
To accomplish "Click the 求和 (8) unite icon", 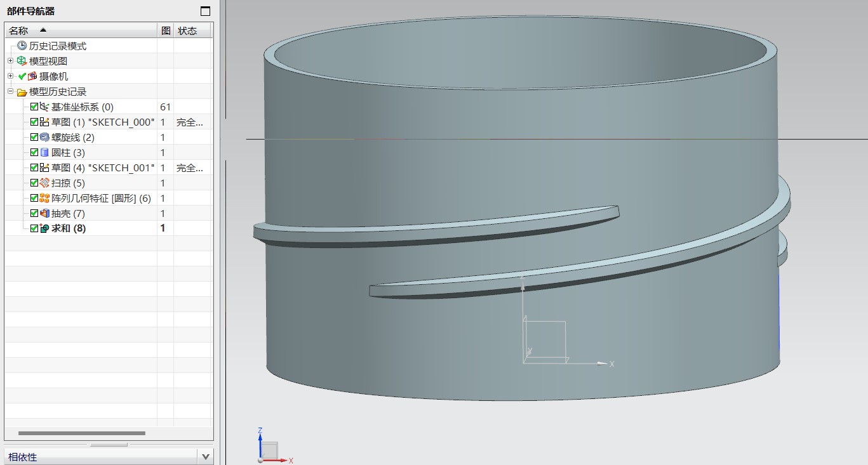I will [44, 228].
